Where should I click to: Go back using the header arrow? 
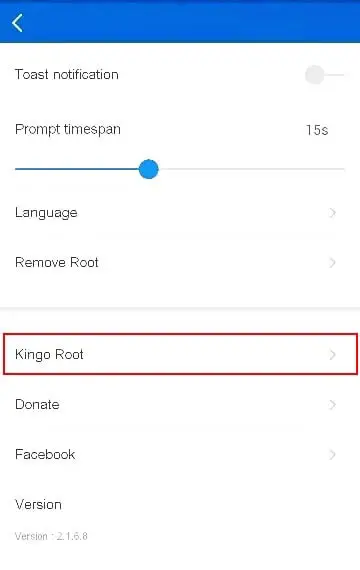coord(17,23)
